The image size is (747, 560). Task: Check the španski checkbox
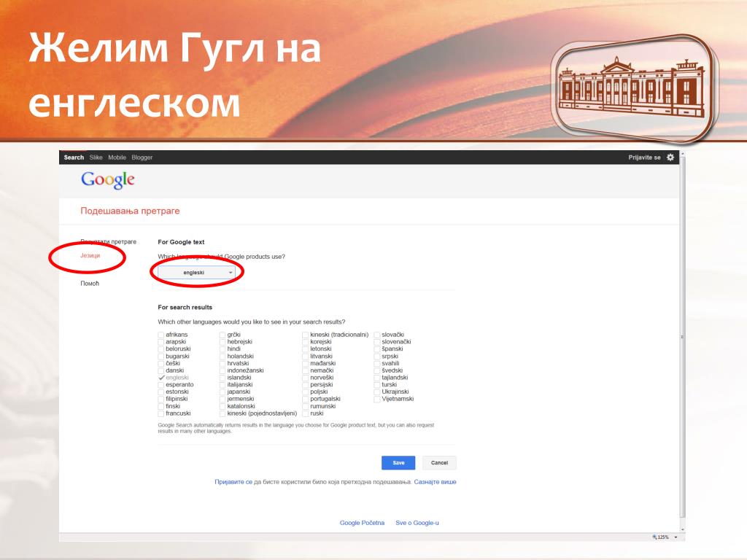[x=377, y=349]
